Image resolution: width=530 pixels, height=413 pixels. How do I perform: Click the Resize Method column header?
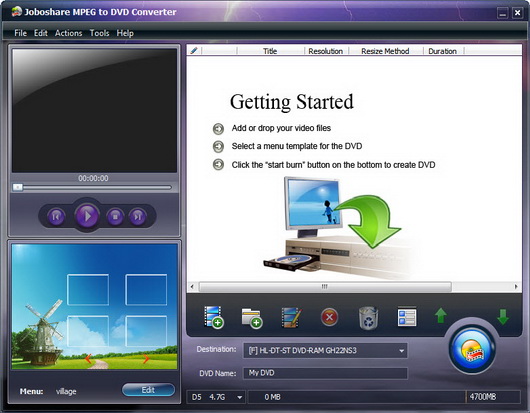click(x=385, y=51)
